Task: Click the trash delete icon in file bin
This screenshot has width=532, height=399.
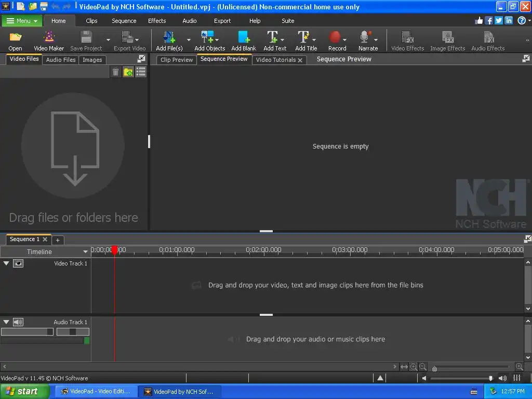Action: (116, 72)
